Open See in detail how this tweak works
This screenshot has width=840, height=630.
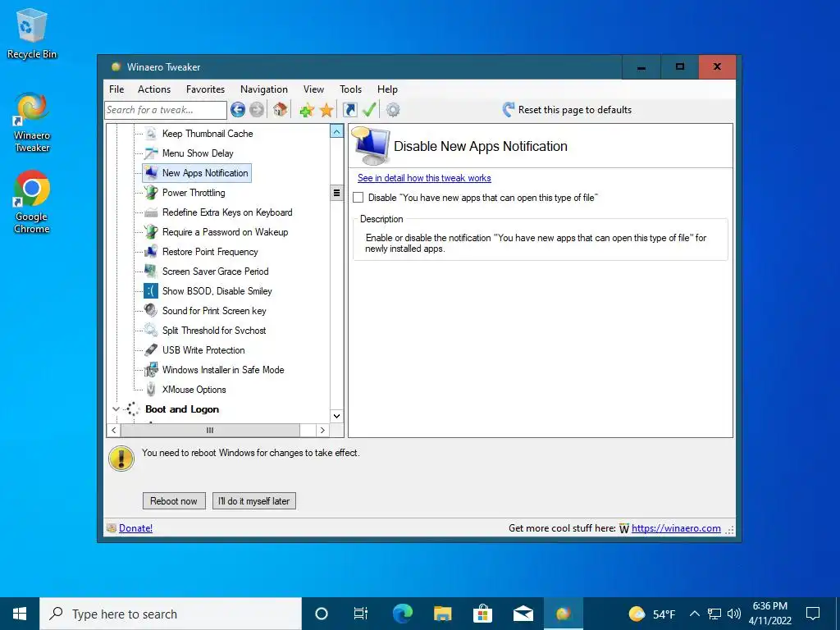424,178
